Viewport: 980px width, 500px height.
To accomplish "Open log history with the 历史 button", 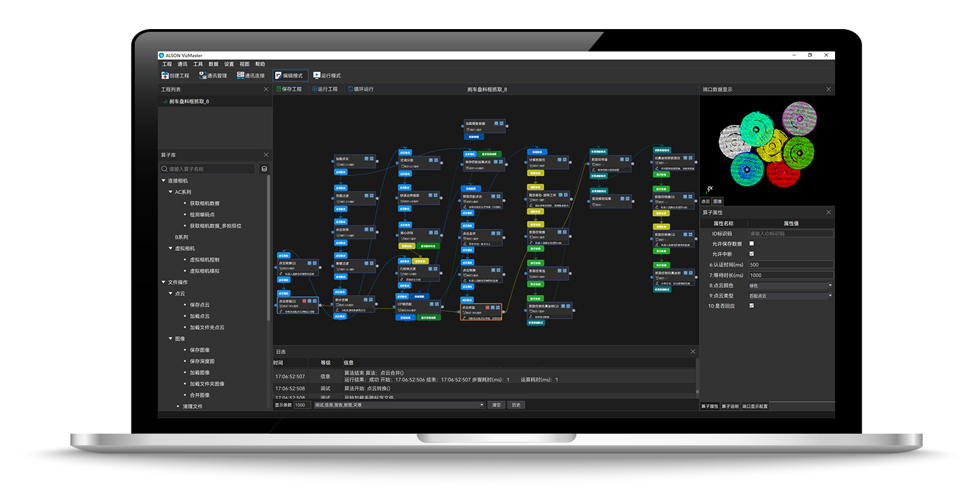I will 515,404.
